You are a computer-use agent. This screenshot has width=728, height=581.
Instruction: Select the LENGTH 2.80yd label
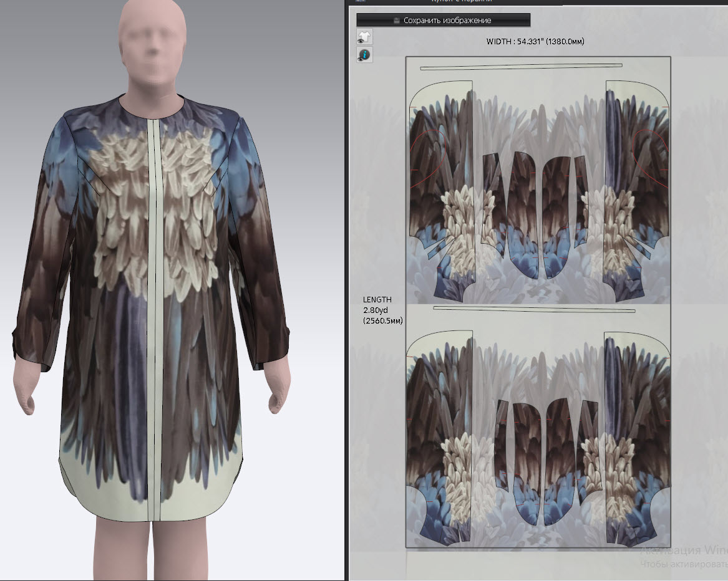click(377, 305)
